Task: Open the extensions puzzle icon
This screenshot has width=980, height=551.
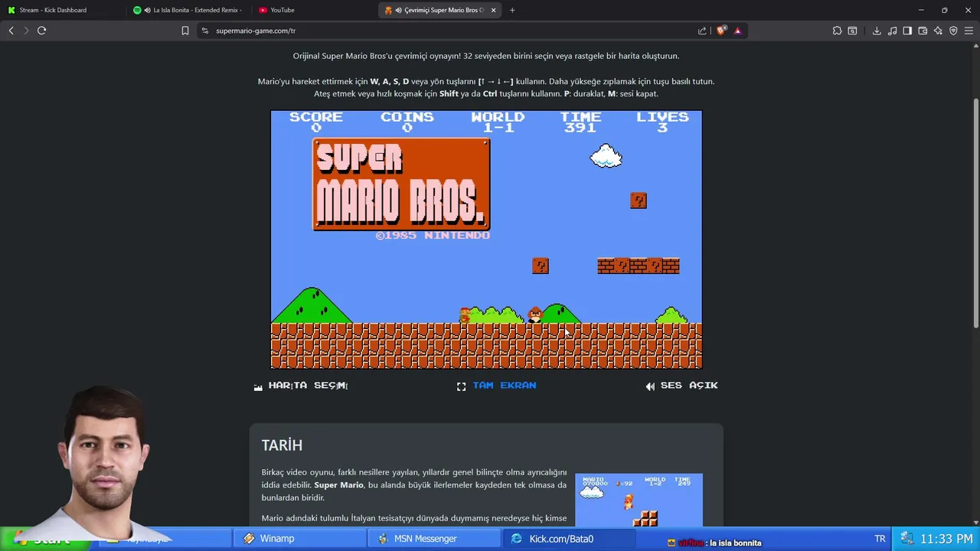Action: [837, 31]
